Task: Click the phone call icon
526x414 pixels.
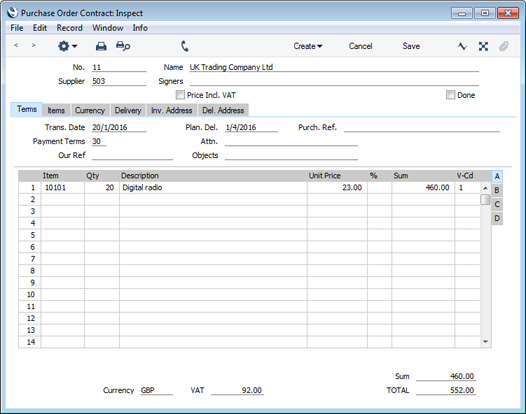Action: (185, 46)
